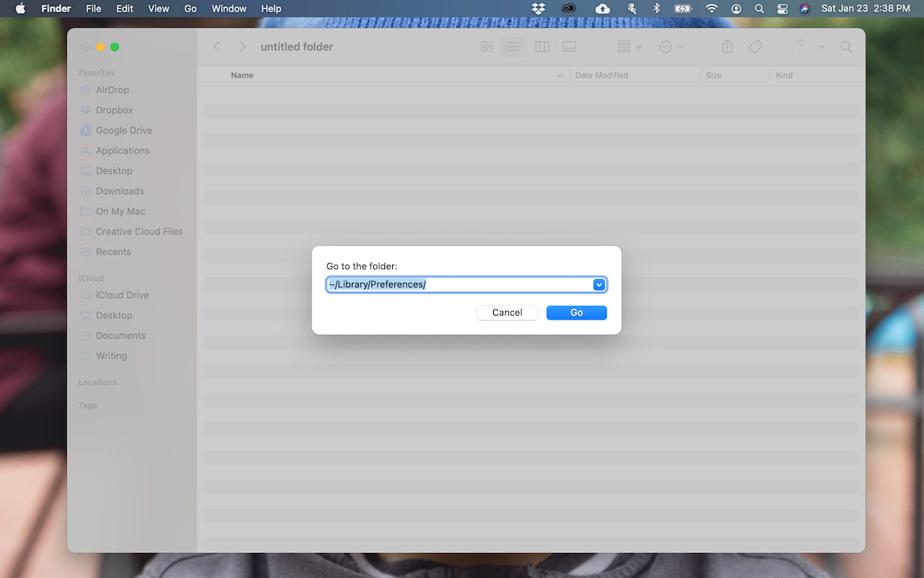Image resolution: width=924 pixels, height=578 pixels.
Task: Open Downloads in the sidebar
Action: (119, 191)
